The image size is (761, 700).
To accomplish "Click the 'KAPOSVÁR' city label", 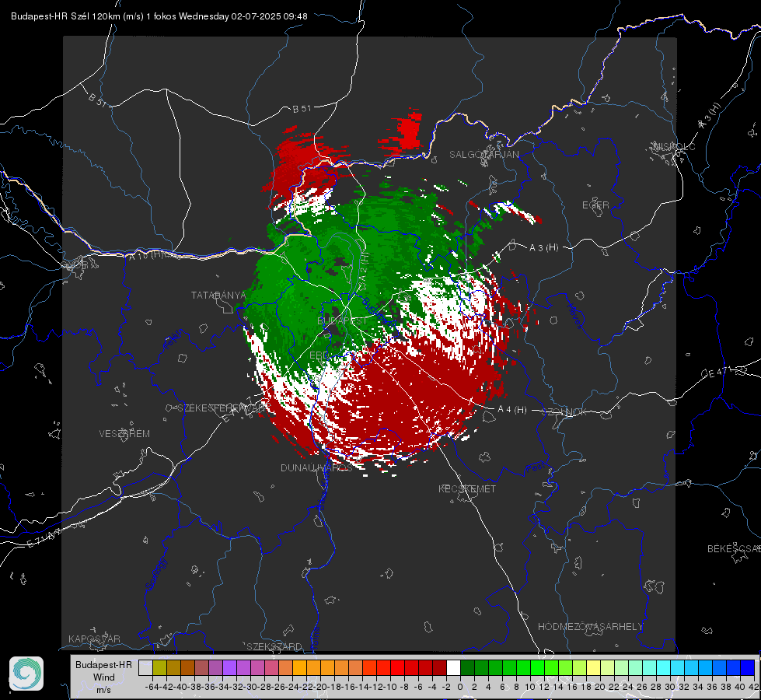I will pos(94,639).
